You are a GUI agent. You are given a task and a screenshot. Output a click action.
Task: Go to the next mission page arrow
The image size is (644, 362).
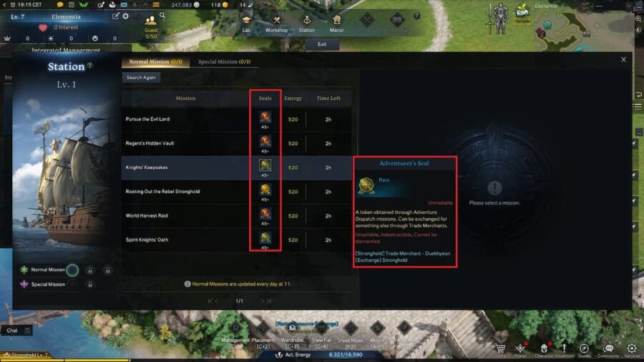tap(262, 301)
